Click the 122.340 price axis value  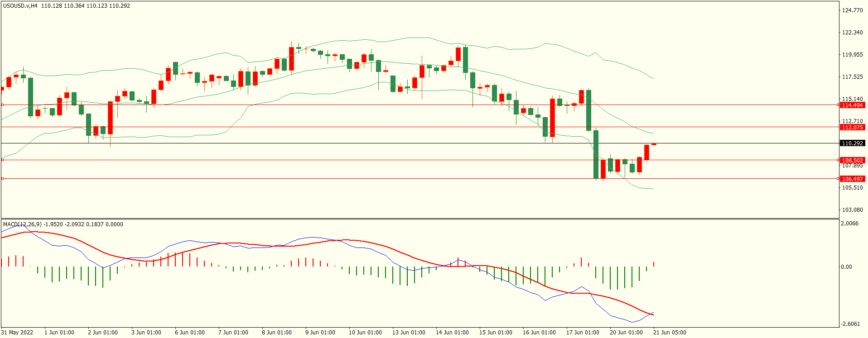852,32
